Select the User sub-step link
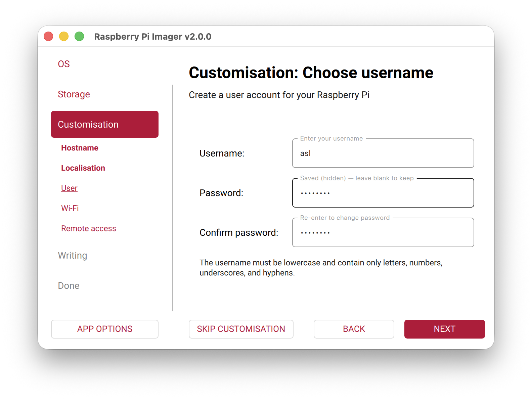This screenshot has height=399, width=532. click(x=69, y=188)
